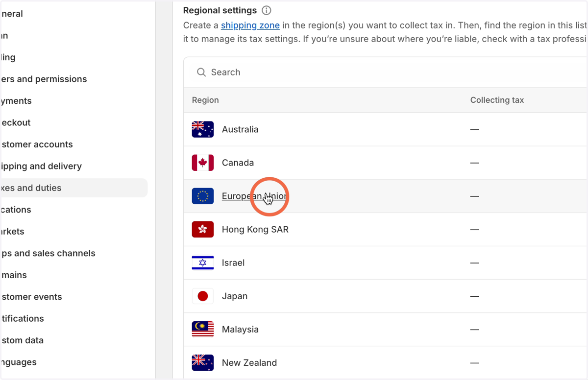Click the search magnifier icon

pos(201,72)
